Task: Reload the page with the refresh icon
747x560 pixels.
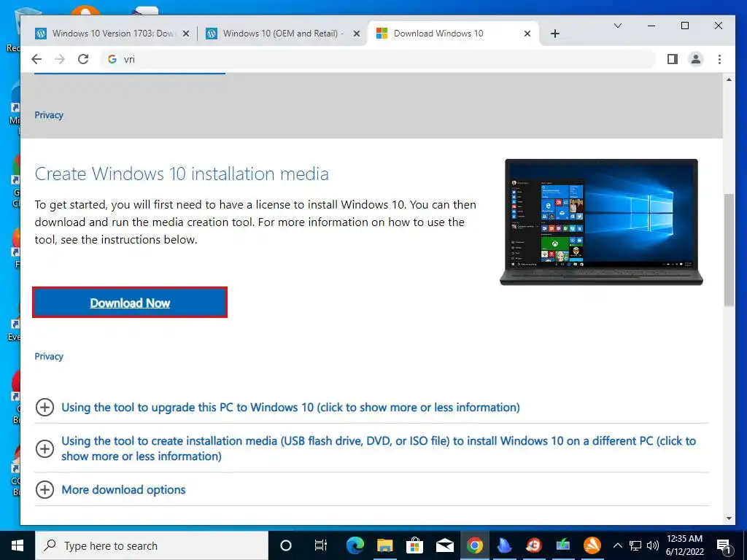Action: coord(83,59)
